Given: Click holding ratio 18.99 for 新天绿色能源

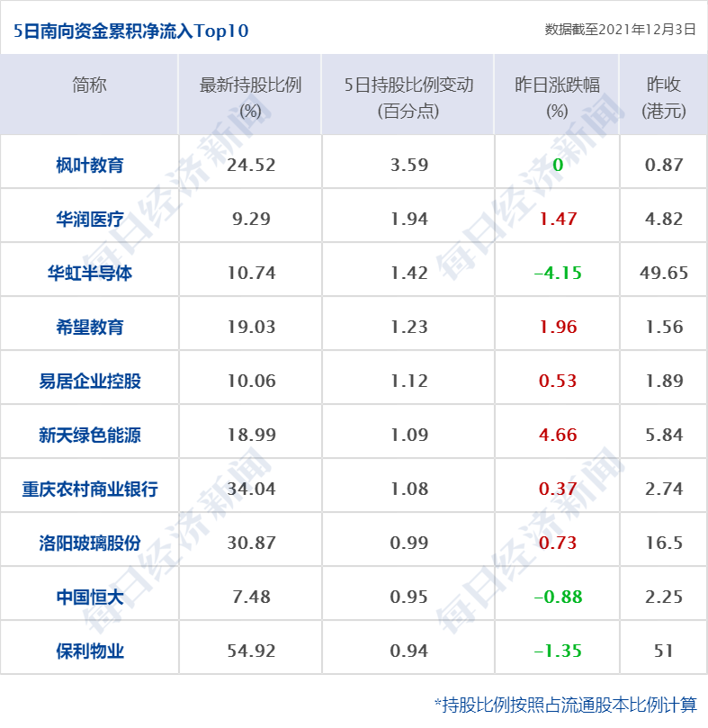Looking at the screenshot, I should point(251,435).
